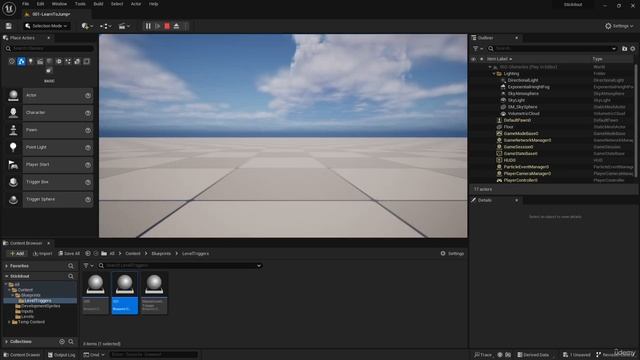Select Floor in the Outliner
Image resolution: width=640 pixels, height=360 pixels.
(508, 127)
